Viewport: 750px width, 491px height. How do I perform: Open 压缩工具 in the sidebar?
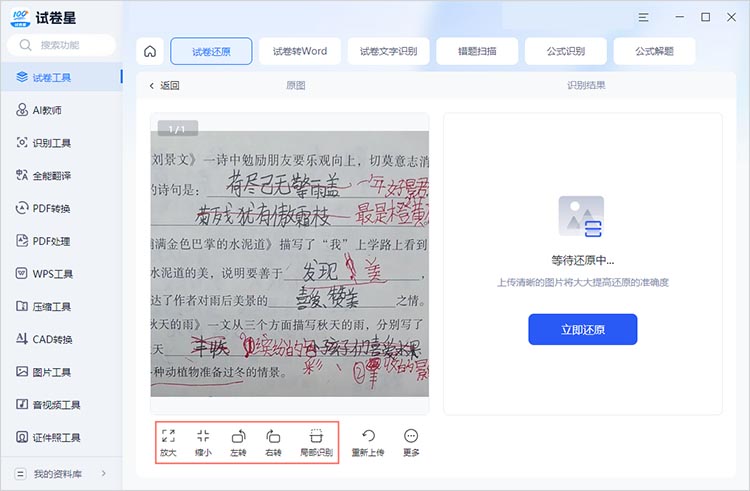tap(61, 306)
